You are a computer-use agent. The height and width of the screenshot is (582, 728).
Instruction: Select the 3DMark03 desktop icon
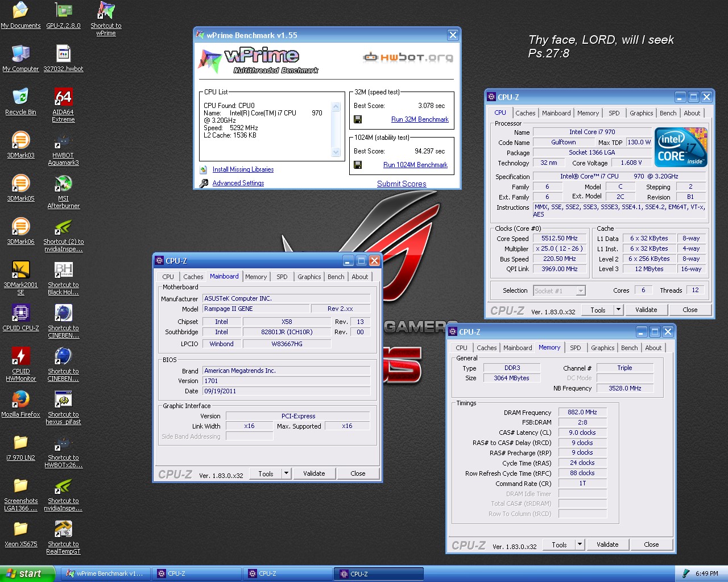coord(20,145)
